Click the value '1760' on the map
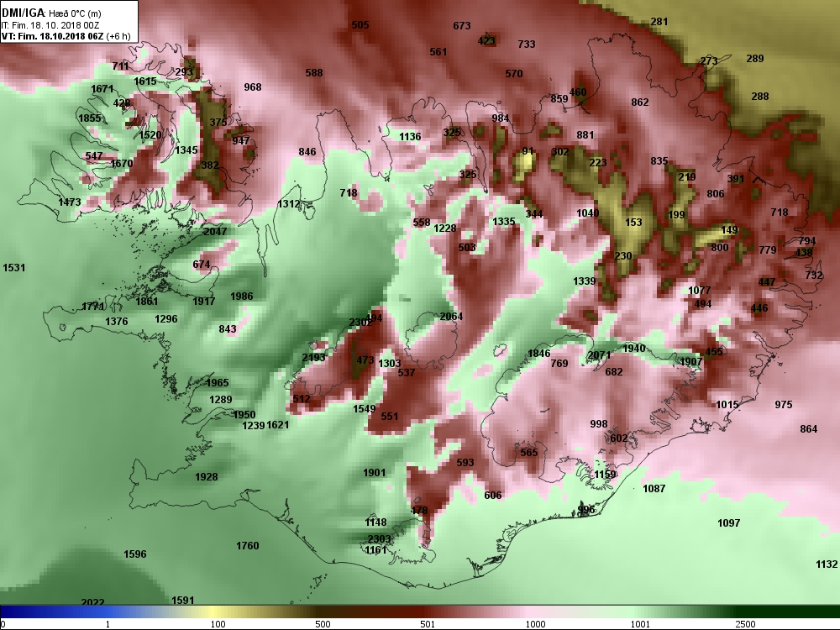This screenshot has width=840, height=630. [248, 545]
